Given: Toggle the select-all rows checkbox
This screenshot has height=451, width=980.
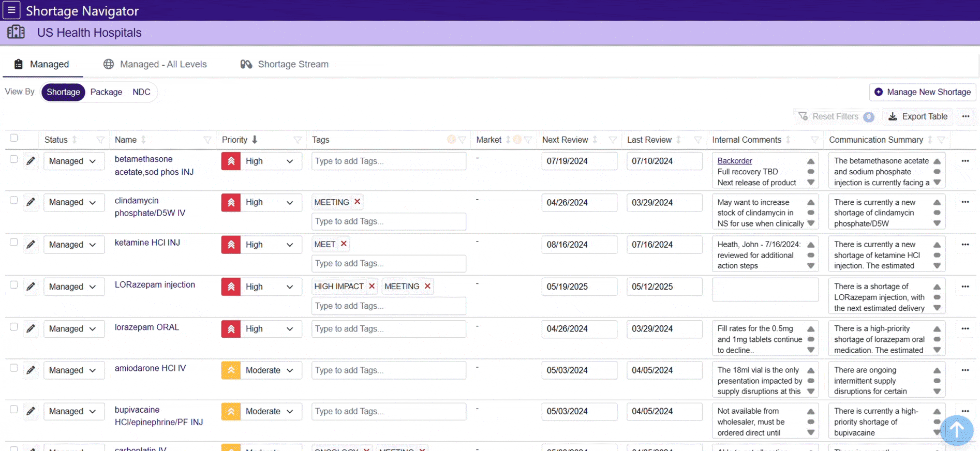Looking at the screenshot, I should (14, 138).
